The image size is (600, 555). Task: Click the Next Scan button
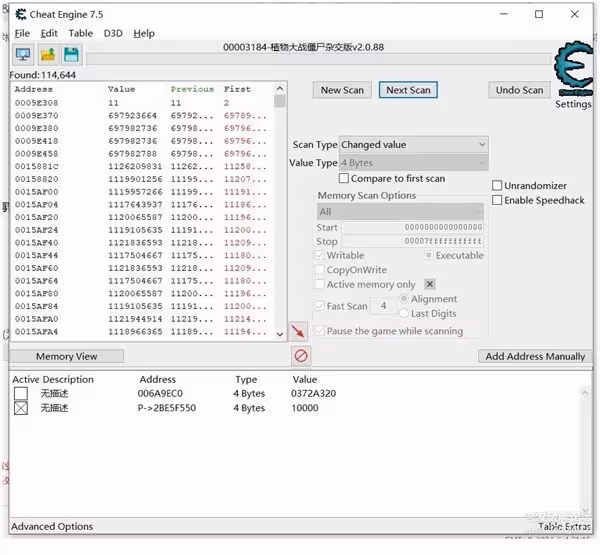pos(408,90)
